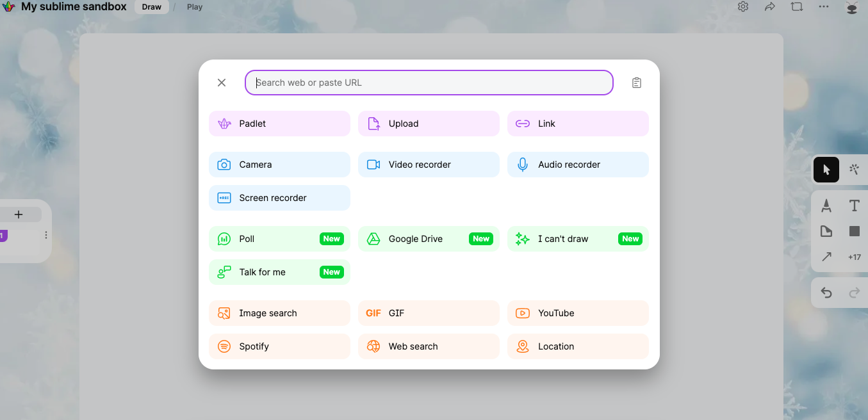Viewport: 868px width, 420px height.
Task: Expand the +17 extra shapes list
Action: tap(854, 257)
